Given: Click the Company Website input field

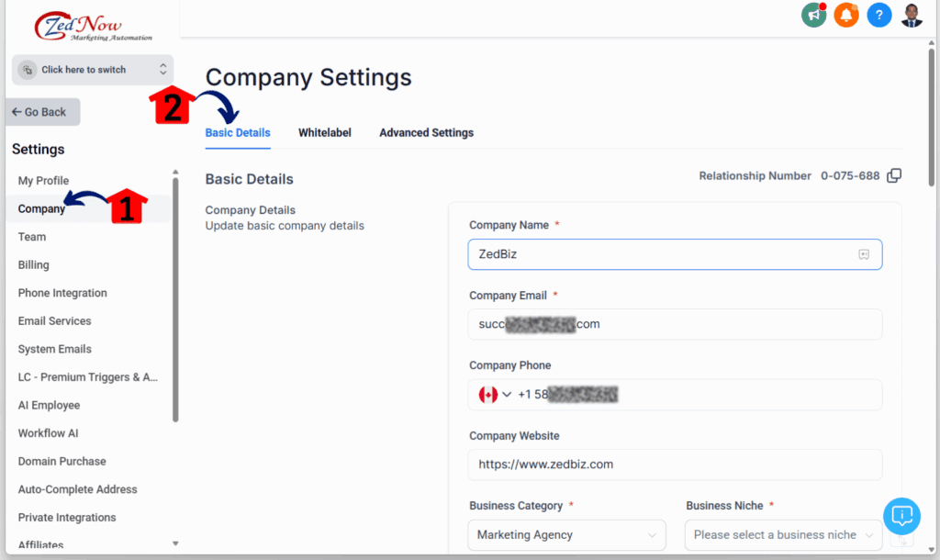Looking at the screenshot, I should (675, 465).
